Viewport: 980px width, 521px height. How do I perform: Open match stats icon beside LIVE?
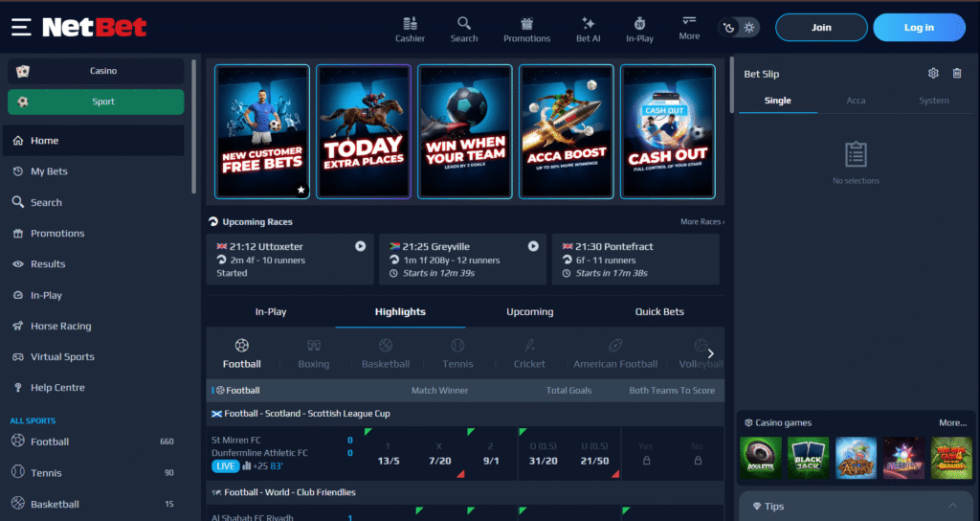pyautogui.click(x=246, y=466)
